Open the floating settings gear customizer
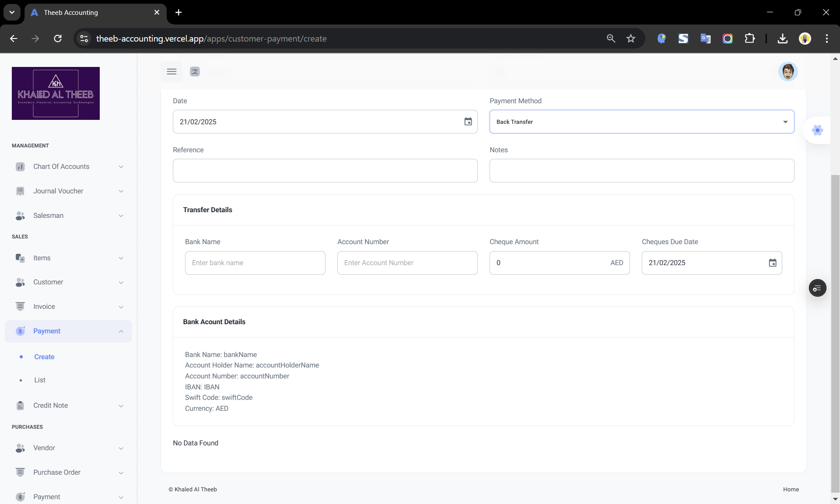The height and width of the screenshot is (504, 840). 817,130
